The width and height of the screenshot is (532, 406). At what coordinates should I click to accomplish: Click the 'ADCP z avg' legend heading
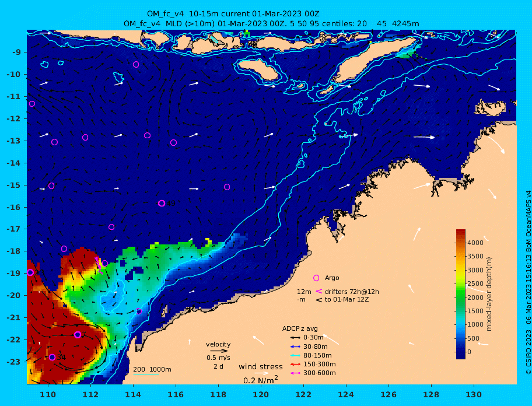[x=300, y=328]
